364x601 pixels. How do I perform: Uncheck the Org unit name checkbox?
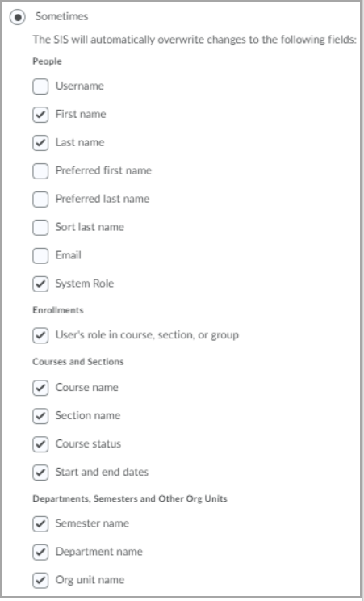coord(40,580)
